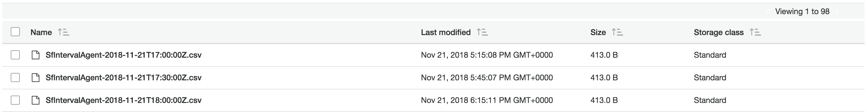
Task: Open SfIntervalAgent-2018-11-21T18:00:00Z.csv file link
Action: coord(123,100)
